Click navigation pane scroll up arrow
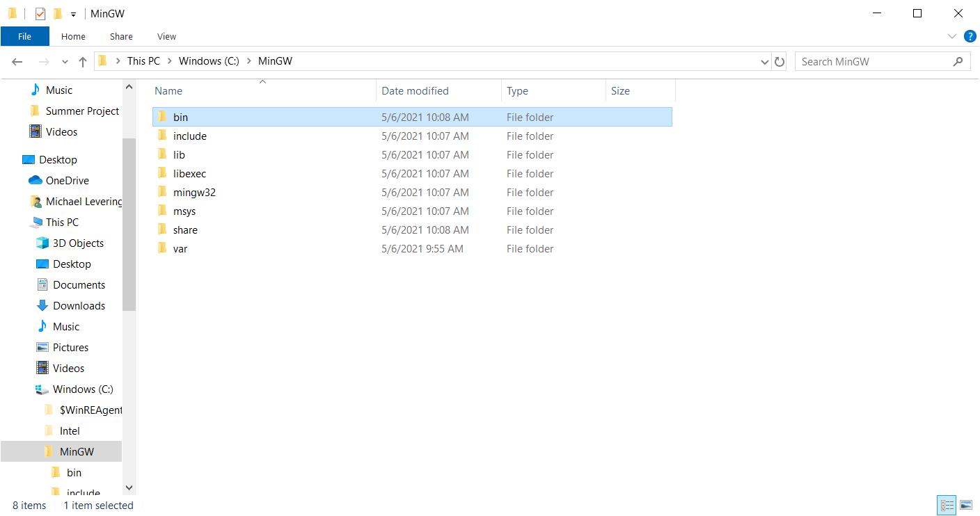980x516 pixels. pos(129,88)
